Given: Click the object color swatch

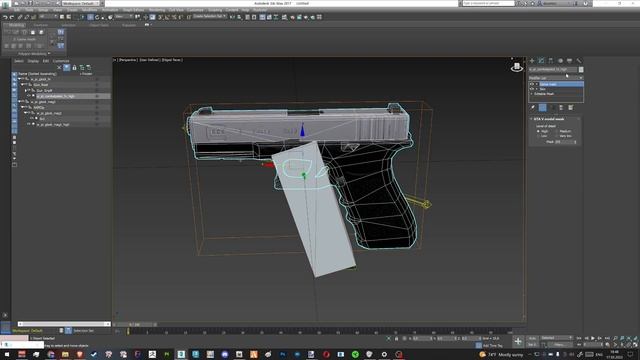Looking at the screenshot, I should 581,70.
